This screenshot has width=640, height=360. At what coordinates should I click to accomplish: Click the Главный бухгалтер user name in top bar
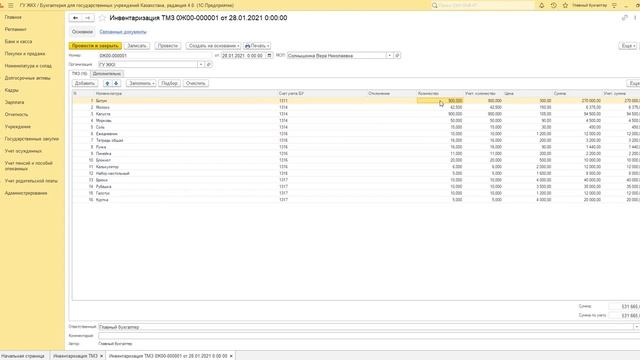pyautogui.click(x=589, y=5)
